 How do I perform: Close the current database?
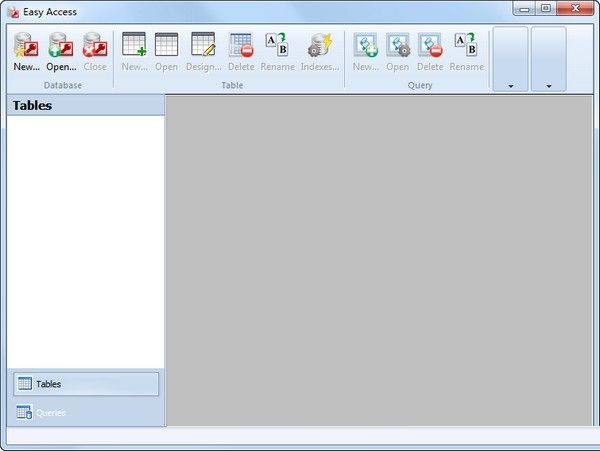point(95,52)
